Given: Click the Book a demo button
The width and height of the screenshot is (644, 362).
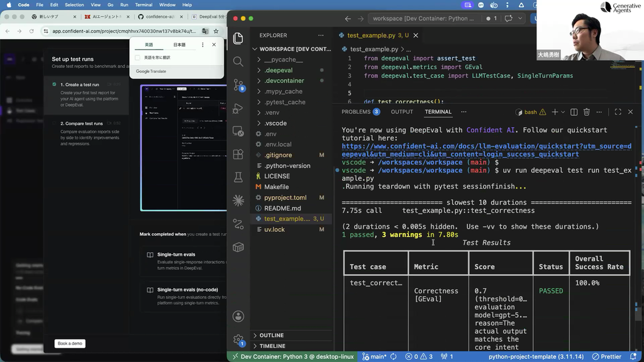Looking at the screenshot, I should pyautogui.click(x=70, y=344).
